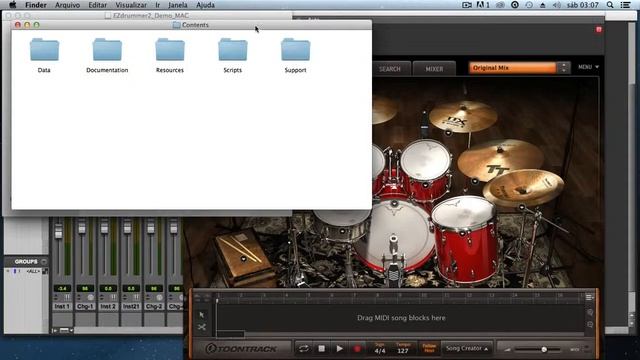
Task: Open the Original Mix preset dropdown
Action: point(513,68)
